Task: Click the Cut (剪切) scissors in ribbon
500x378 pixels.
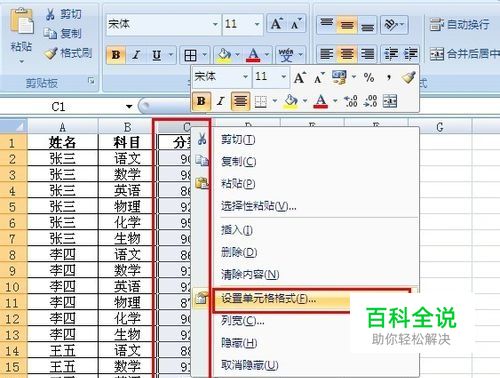Action: 63,14
